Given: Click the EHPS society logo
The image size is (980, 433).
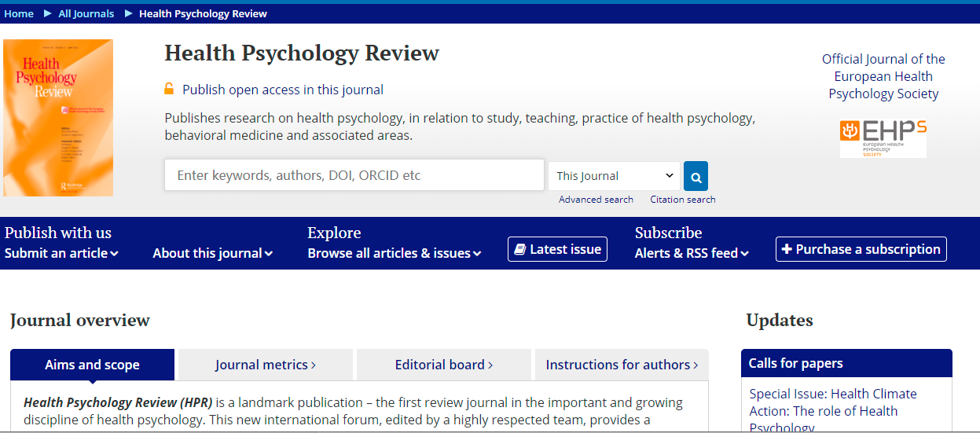Looking at the screenshot, I should pos(883,138).
